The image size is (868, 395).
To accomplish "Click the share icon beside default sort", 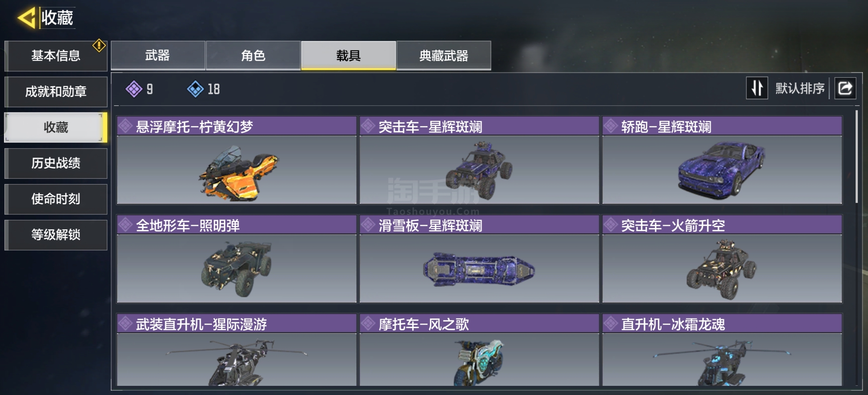I will tap(845, 88).
